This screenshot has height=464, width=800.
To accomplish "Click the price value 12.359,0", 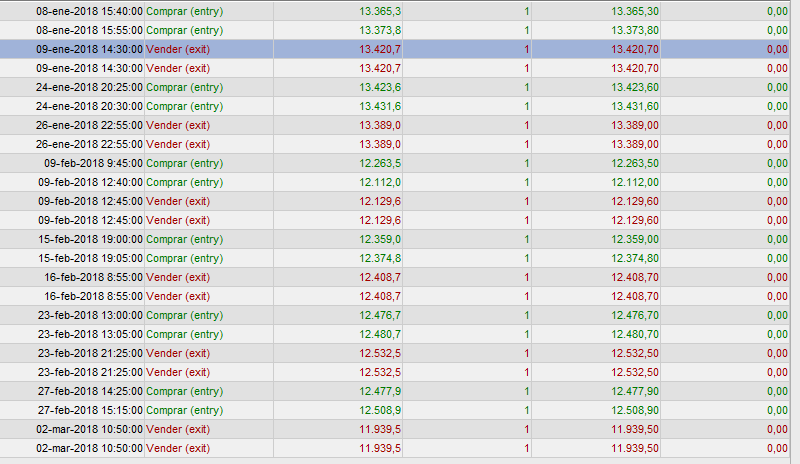I will 380,239.
